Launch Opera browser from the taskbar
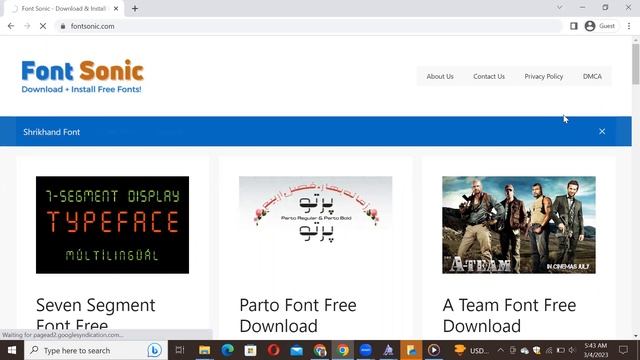Image resolution: width=640 pixels, height=360 pixels. coord(273,350)
